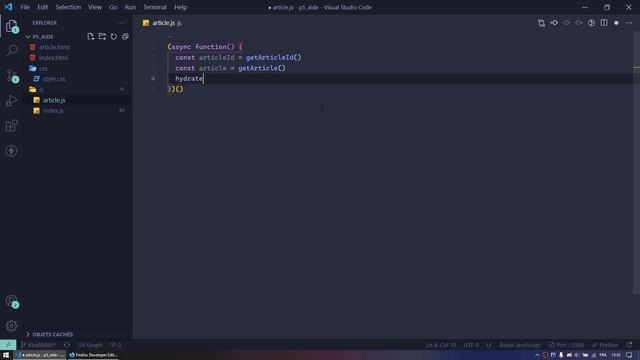640x360 pixels.
Task: Click VS Code taskbar item
Action: pyautogui.click(x=40, y=355)
